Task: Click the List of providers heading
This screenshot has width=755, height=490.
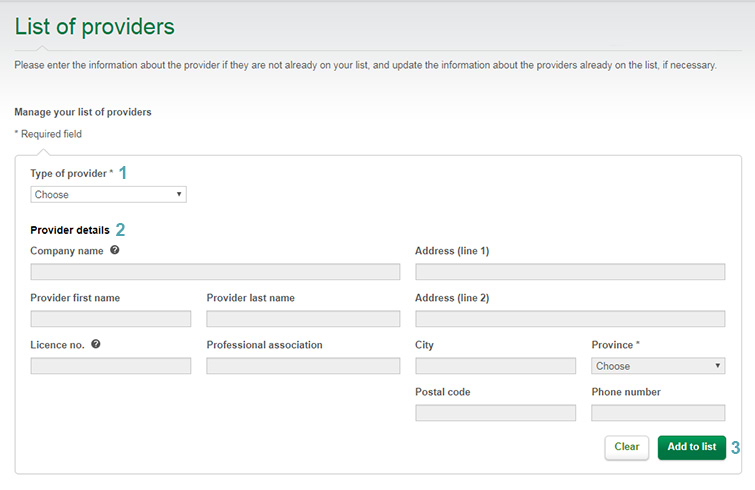Action: click(94, 26)
